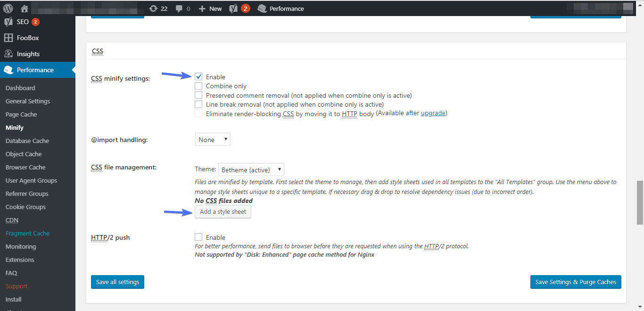Enable Preserved comment removal
This screenshot has width=644, height=311.
pos(198,95)
